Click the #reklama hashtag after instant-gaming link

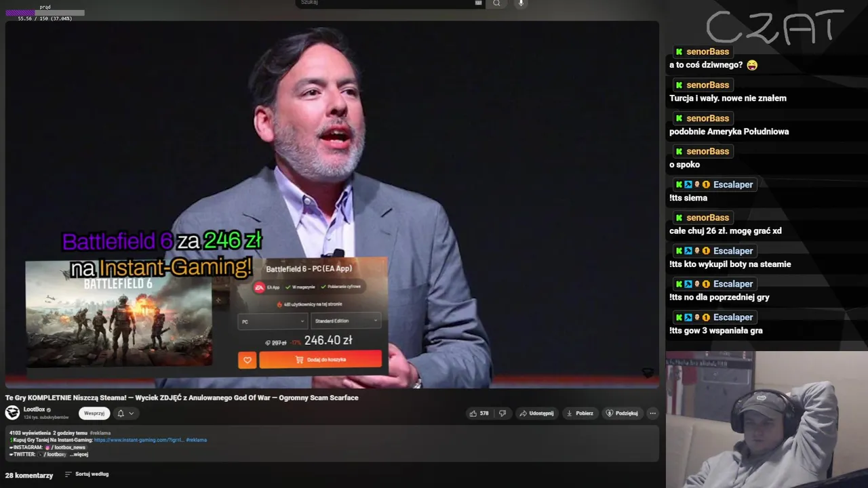(197, 440)
